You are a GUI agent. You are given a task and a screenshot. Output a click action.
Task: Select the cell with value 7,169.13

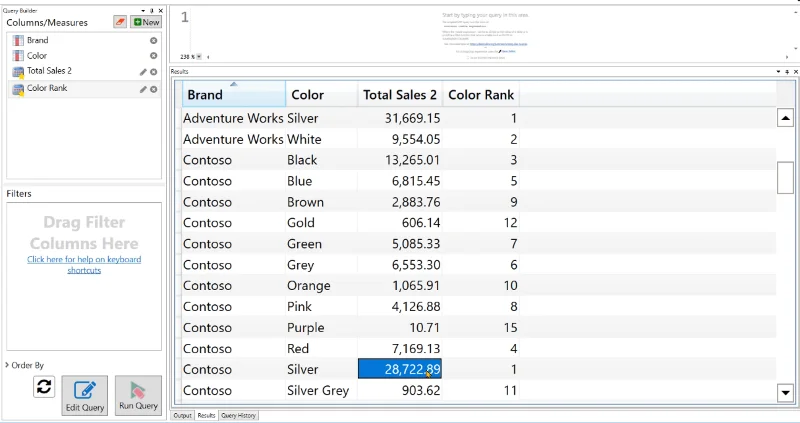pyautogui.click(x=400, y=348)
